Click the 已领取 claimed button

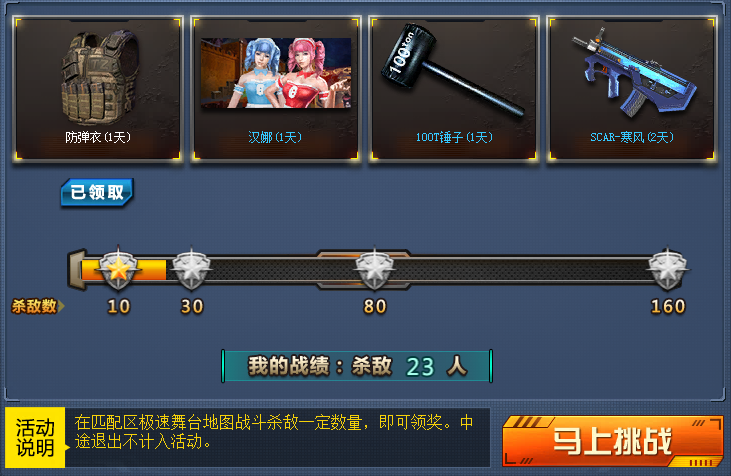point(97,192)
